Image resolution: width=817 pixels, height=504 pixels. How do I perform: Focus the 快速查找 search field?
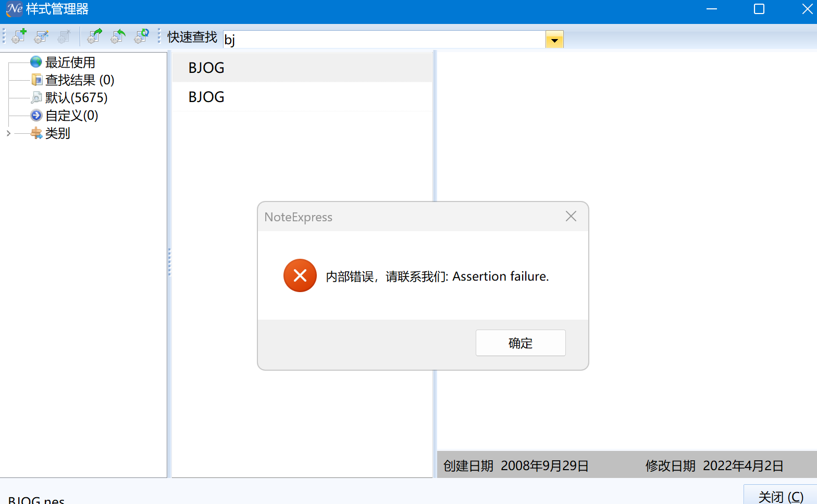[x=385, y=40]
